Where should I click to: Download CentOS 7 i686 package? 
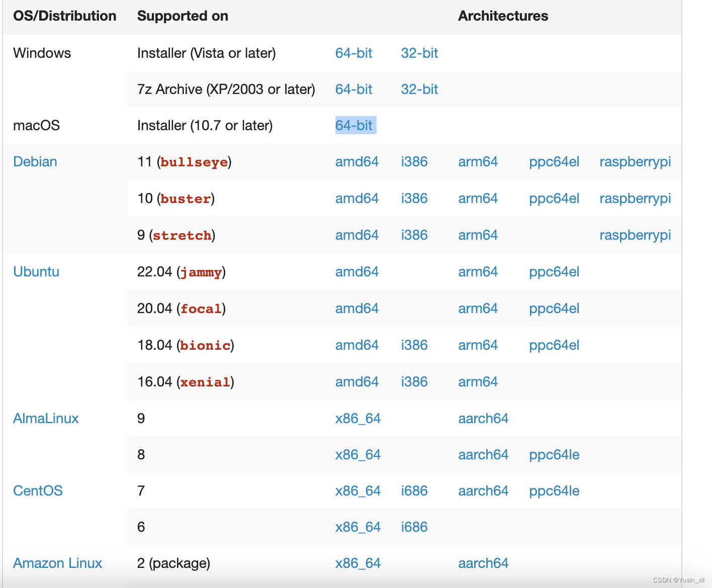(414, 491)
